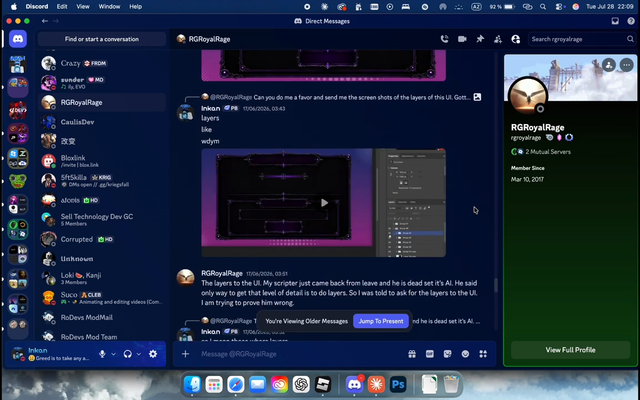
Task: Click the replied message image icon
Action: (x=477, y=97)
